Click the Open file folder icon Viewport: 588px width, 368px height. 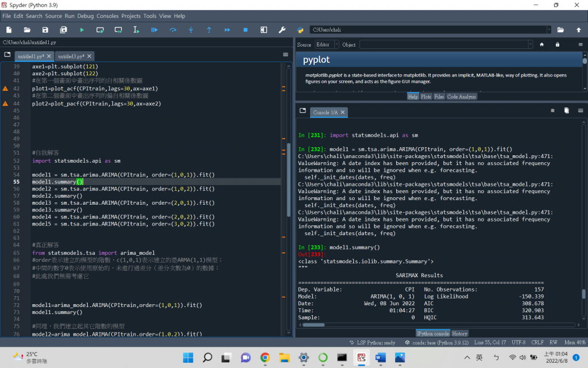coord(27,29)
